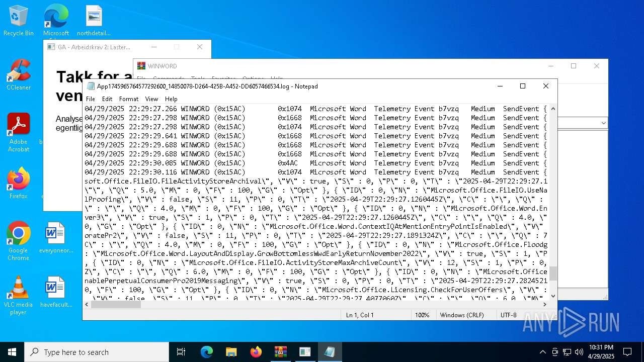The height and width of the screenshot is (362, 644).
Task: Open the Notepad Help menu
Action: click(x=171, y=99)
